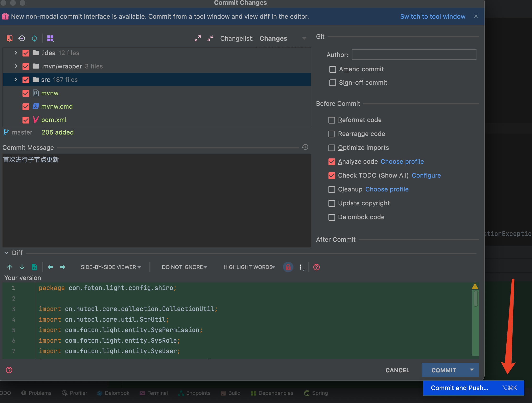Click the Expand All icon
The width and height of the screenshot is (532, 403).
(x=198, y=38)
